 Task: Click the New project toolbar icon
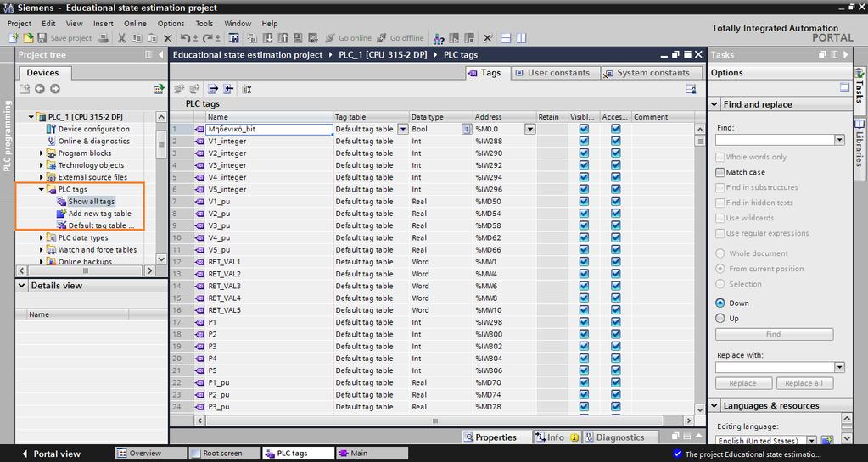14,38
